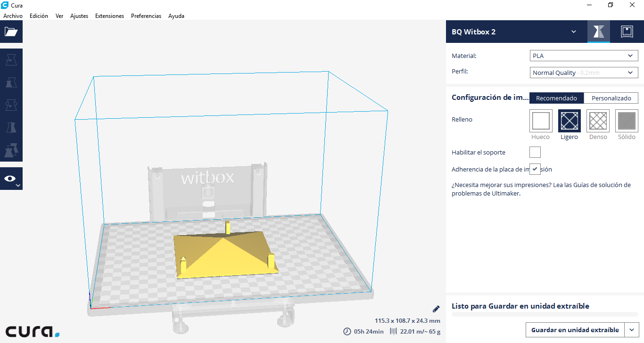This screenshot has width=644, height=343.
Task: Enable the Habilitar el soporte checkbox
Action: 535,152
